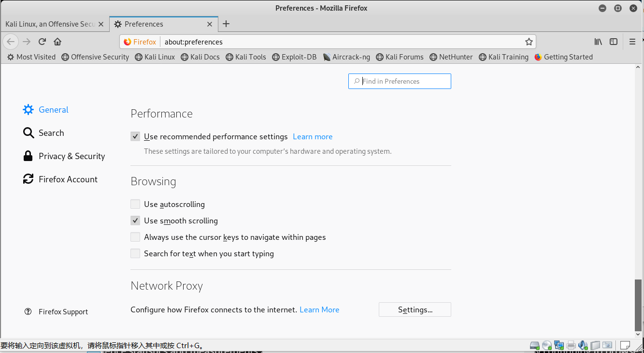Open Firefox Support help link
644x353 pixels.
57,312
